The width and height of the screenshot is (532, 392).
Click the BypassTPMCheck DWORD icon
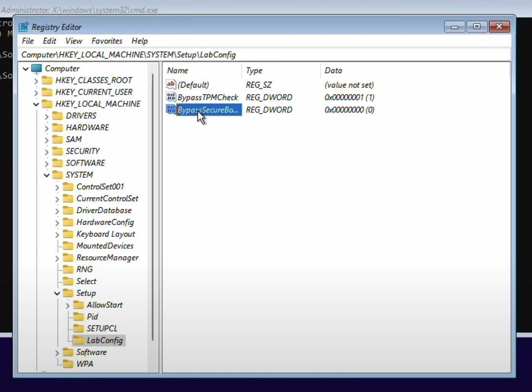(171, 97)
